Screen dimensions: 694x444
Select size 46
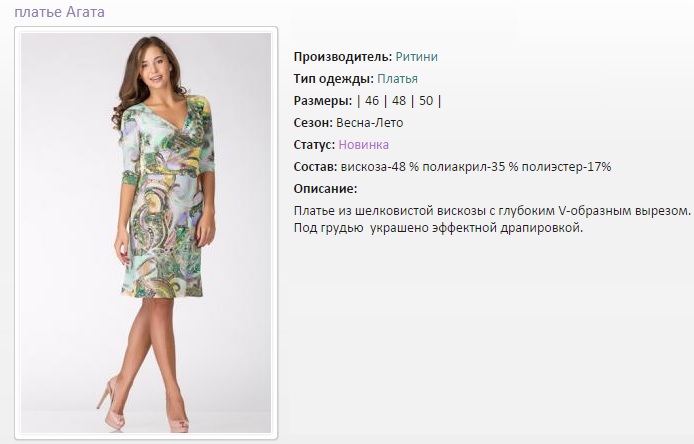tap(372, 101)
